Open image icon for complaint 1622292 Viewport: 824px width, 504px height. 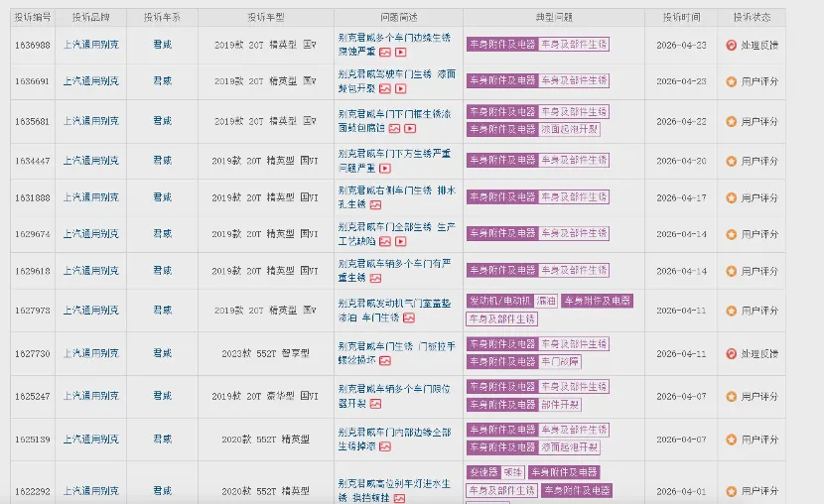[x=399, y=498]
